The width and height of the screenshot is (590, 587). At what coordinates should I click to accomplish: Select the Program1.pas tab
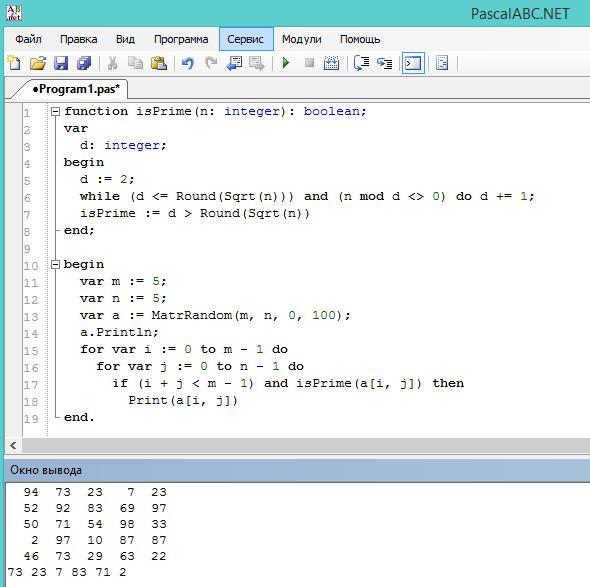pyautogui.click(x=76, y=89)
